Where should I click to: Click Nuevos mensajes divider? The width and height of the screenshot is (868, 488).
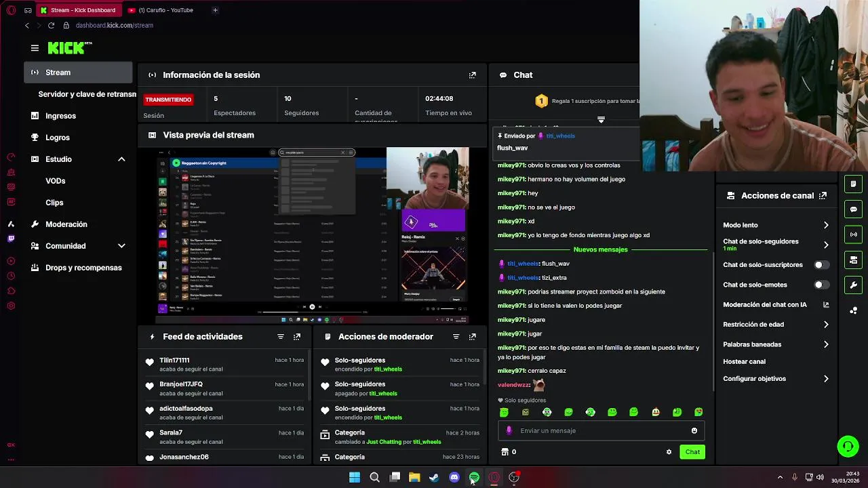[x=601, y=249]
